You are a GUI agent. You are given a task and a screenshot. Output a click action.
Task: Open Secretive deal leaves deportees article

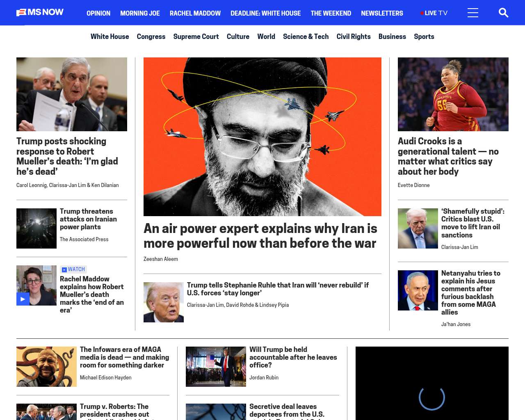pos(287,411)
